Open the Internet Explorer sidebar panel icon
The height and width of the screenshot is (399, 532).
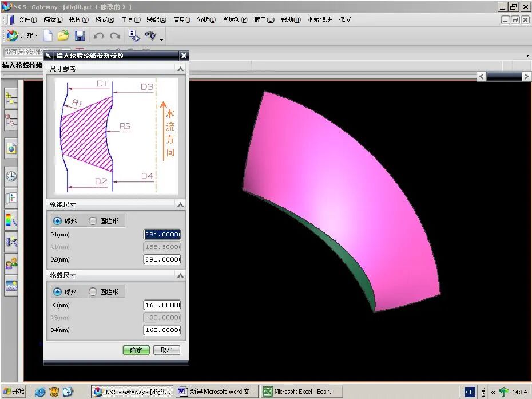(11, 149)
